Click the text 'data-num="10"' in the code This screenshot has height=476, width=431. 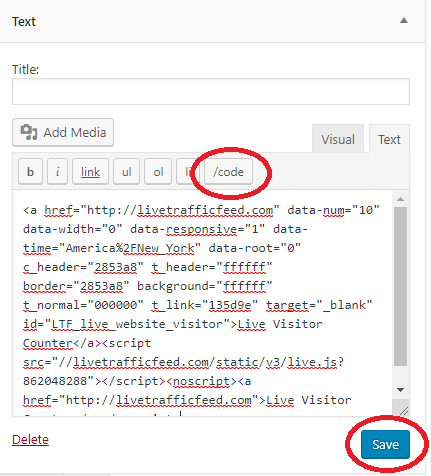(333, 210)
